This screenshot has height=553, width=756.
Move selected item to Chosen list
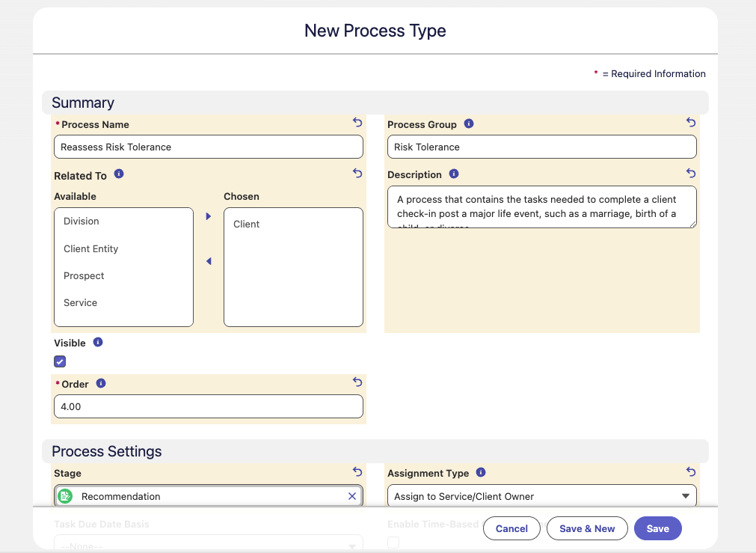point(209,216)
